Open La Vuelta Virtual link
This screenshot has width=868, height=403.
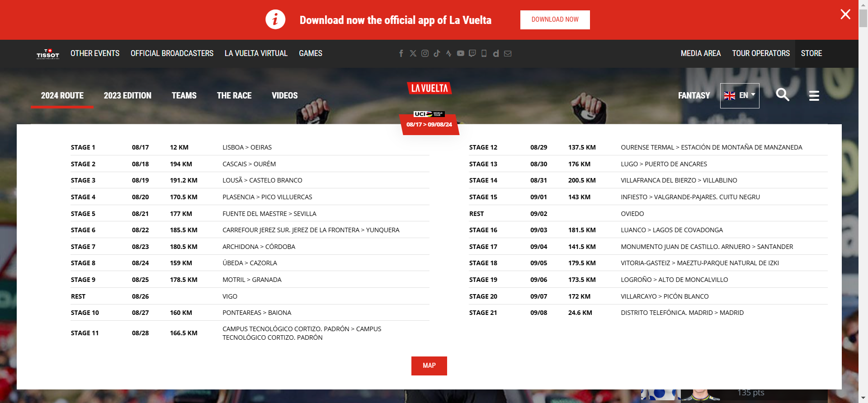point(256,53)
